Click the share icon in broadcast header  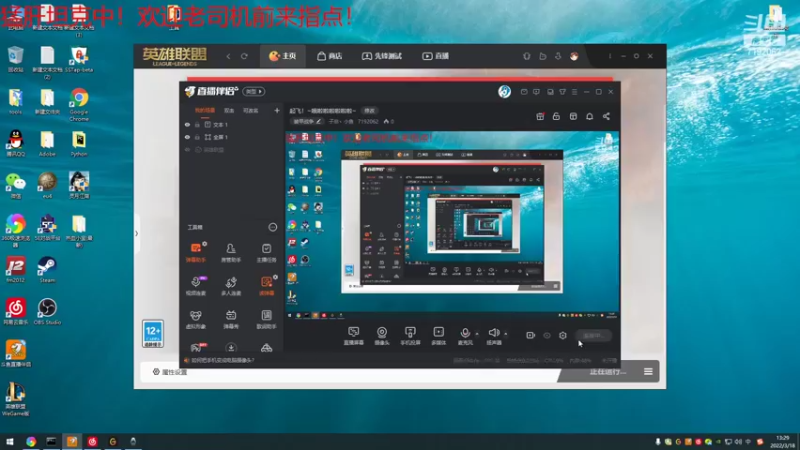(x=606, y=116)
